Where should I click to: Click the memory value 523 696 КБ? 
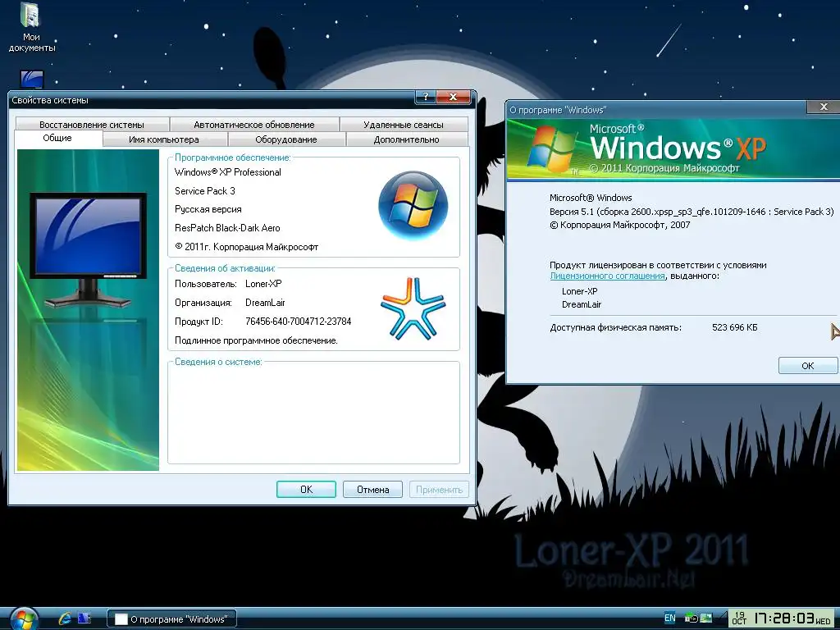coord(734,327)
